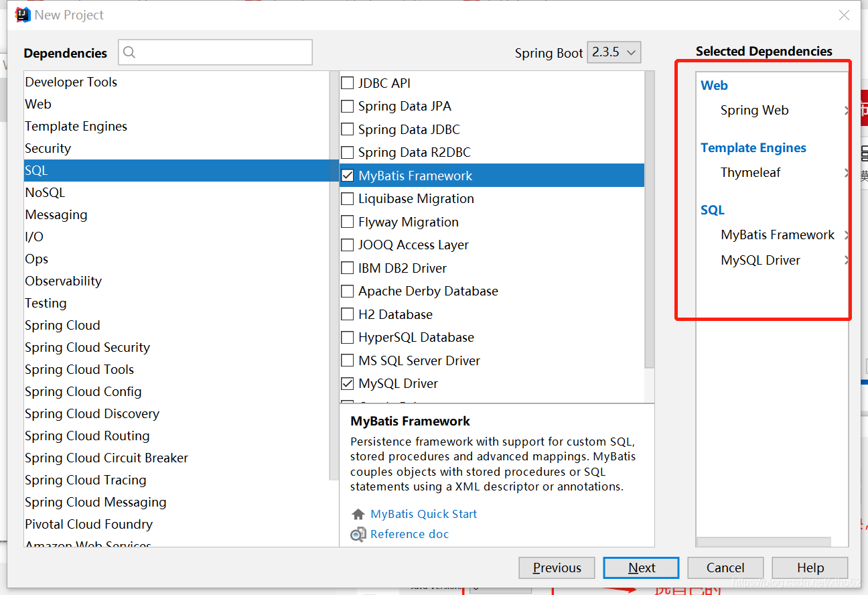Close the New Project dialog
Image resolution: width=868 pixels, height=595 pixels.
pos(844,15)
